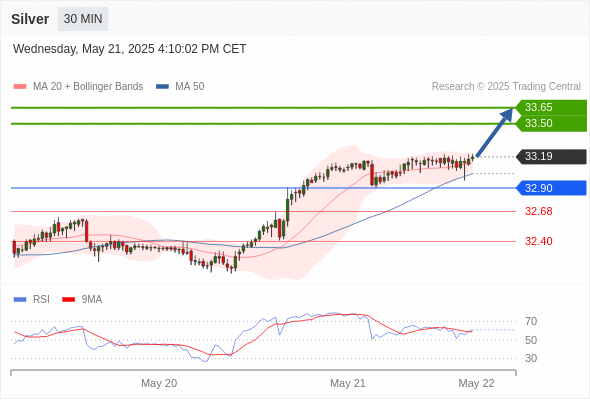Select the 33.50 green target label

(x=551, y=123)
